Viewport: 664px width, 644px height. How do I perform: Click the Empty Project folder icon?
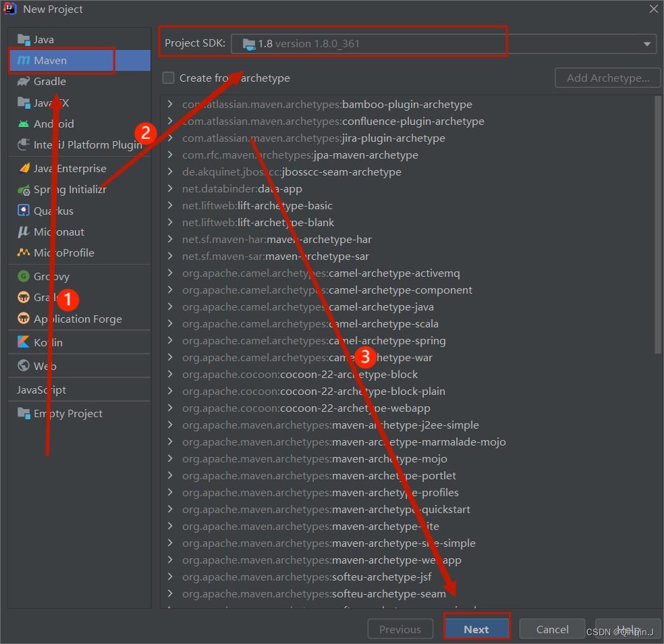pos(24,413)
